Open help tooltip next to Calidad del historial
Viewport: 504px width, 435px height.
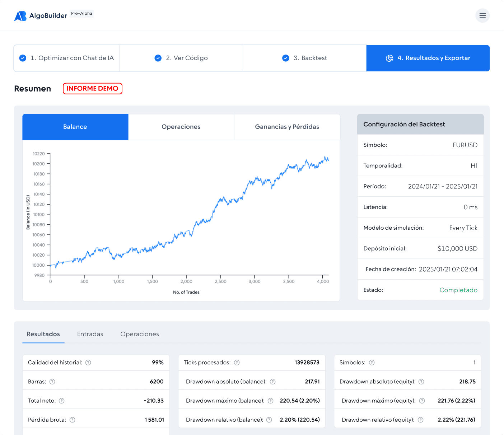click(x=88, y=362)
